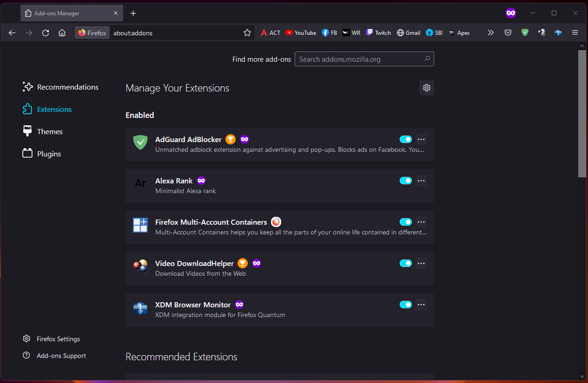The width and height of the screenshot is (588, 383).
Task: Open more options for Alexa Rank
Action: point(421,181)
